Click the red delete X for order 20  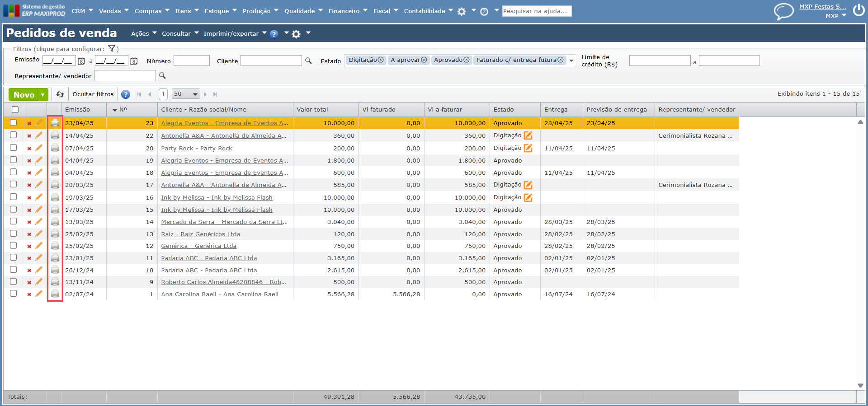29,149
